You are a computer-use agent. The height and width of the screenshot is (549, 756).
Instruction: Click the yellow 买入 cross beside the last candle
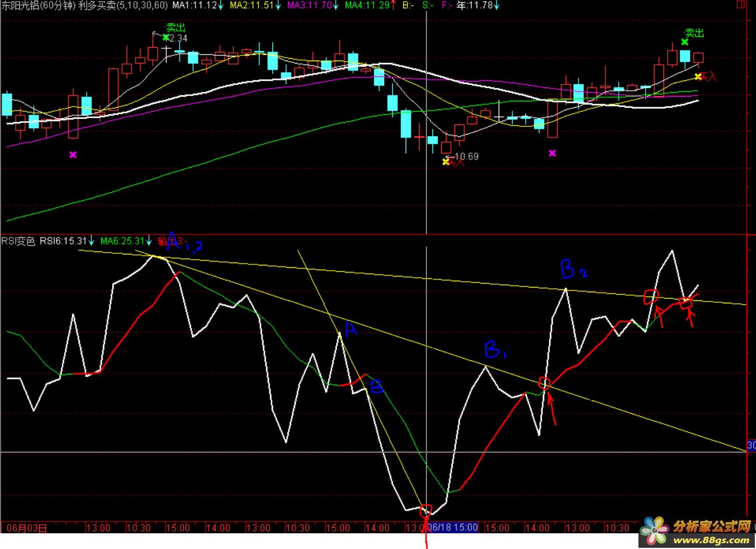(698, 76)
